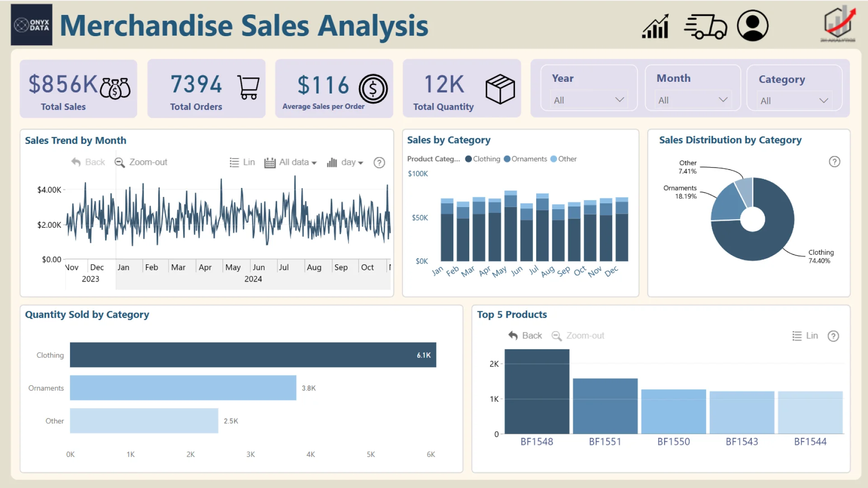Image resolution: width=868 pixels, height=488 pixels.
Task: Click the shopping cart icon on Total Orders
Action: pyautogui.click(x=248, y=87)
